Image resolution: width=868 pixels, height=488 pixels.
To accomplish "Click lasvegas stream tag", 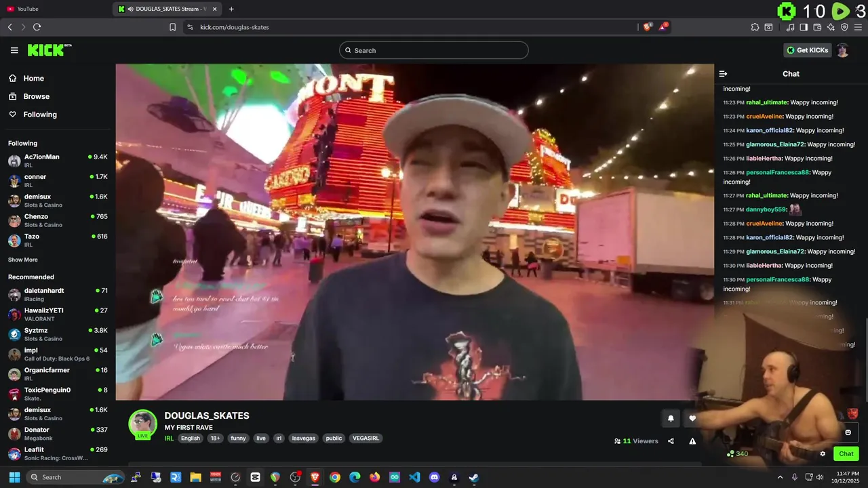I will pos(304,439).
